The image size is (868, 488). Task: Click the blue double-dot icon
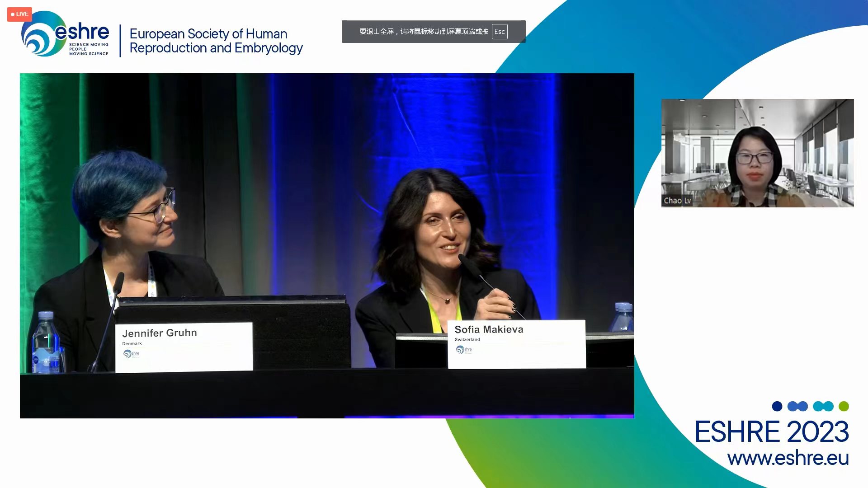click(797, 406)
